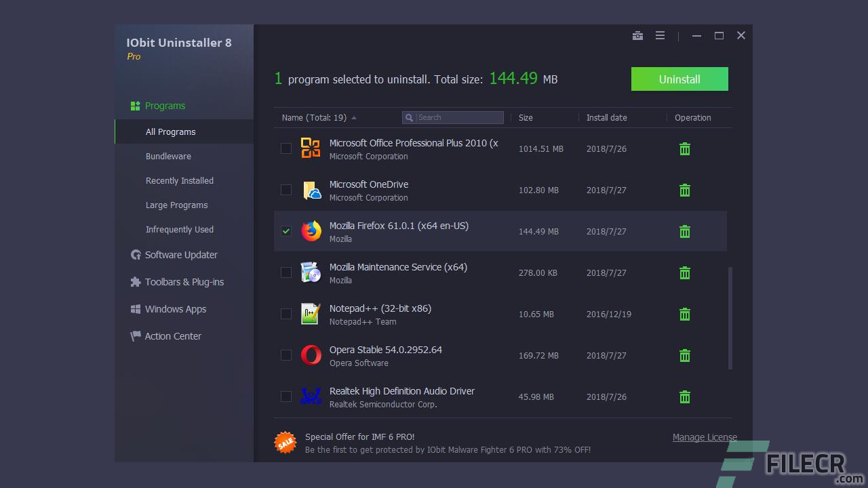
Task: Click the orange SALE badge icon
Action: [285, 443]
